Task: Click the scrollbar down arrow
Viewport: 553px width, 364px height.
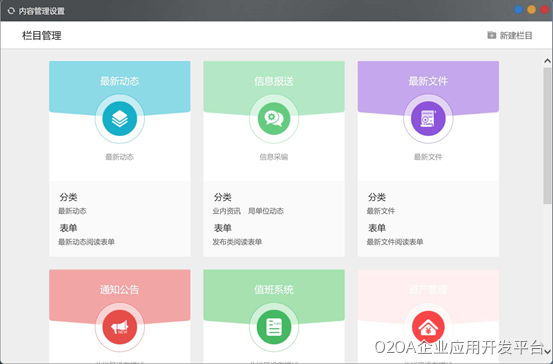Action: coord(547,351)
